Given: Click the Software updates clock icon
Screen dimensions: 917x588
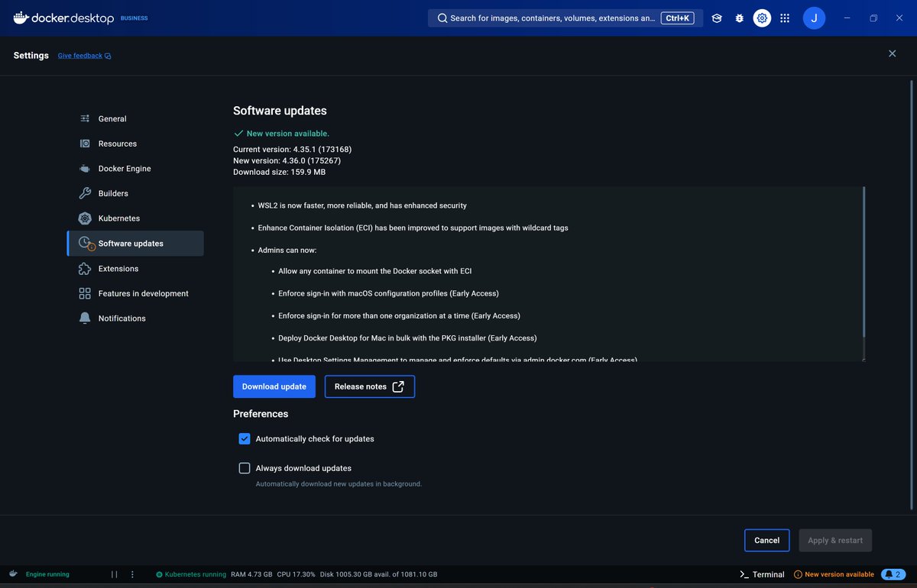Looking at the screenshot, I should (x=86, y=244).
